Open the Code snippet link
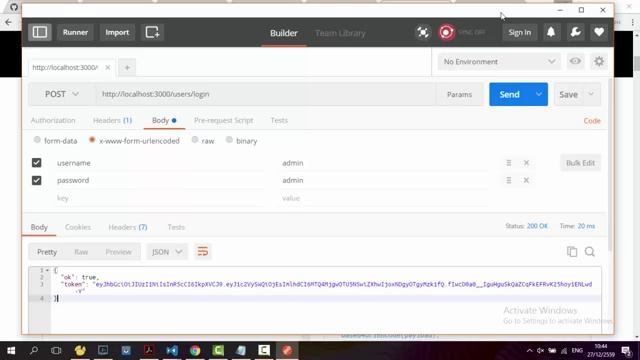The width and height of the screenshot is (640, 360). [592, 121]
